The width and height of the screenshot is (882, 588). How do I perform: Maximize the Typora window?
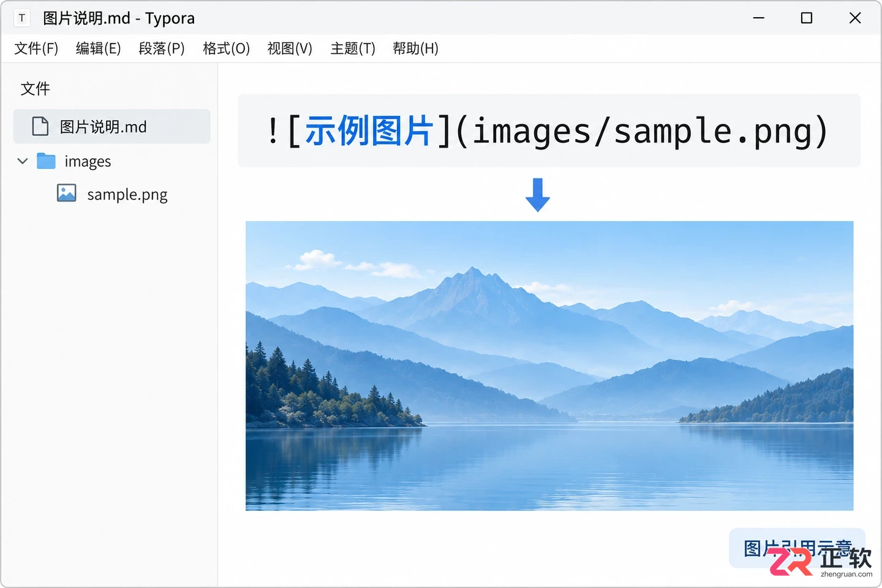(x=807, y=18)
